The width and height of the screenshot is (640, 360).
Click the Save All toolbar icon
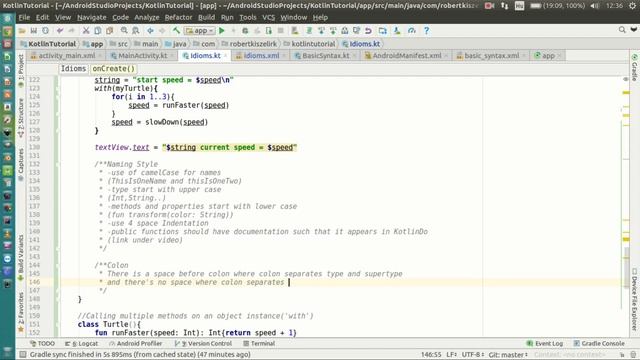[x=34, y=31]
